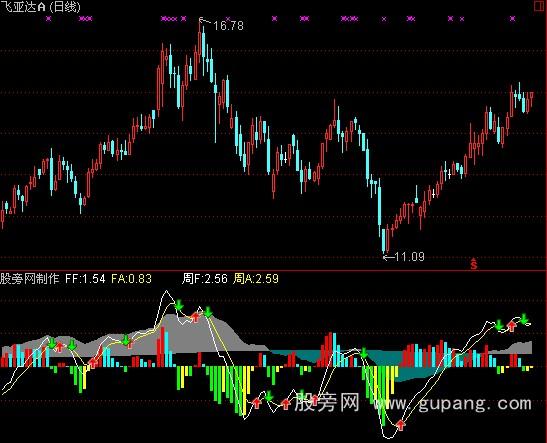This screenshot has height=443, width=547.
Task: Click the red S marker near price axis bottom
Action: pos(473,264)
